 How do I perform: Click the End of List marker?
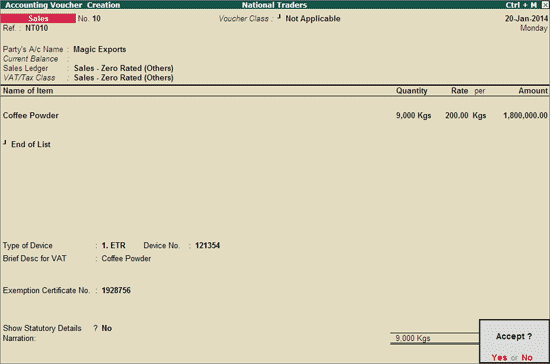point(31,144)
